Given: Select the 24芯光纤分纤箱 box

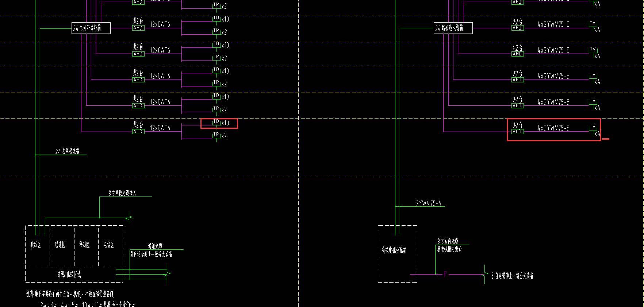Looking at the screenshot, I should coord(91,28).
